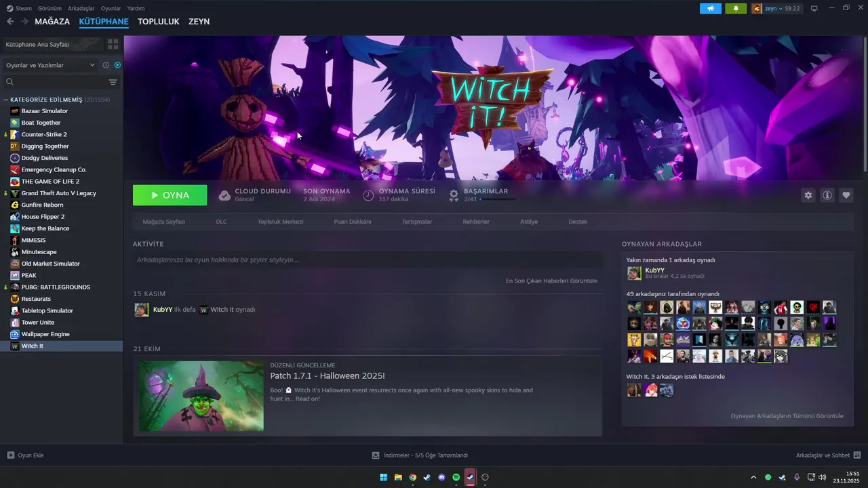Open the grid collections view icon
The height and width of the screenshot is (488, 868).
(x=113, y=44)
